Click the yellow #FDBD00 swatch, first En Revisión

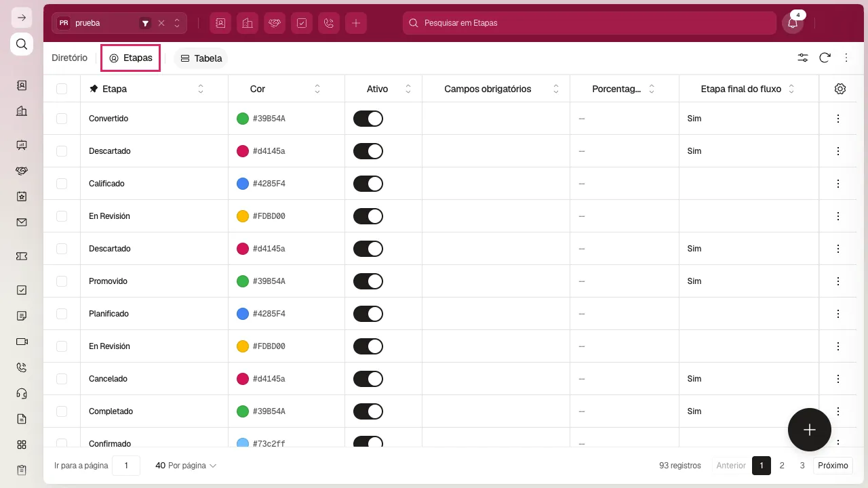coord(243,216)
